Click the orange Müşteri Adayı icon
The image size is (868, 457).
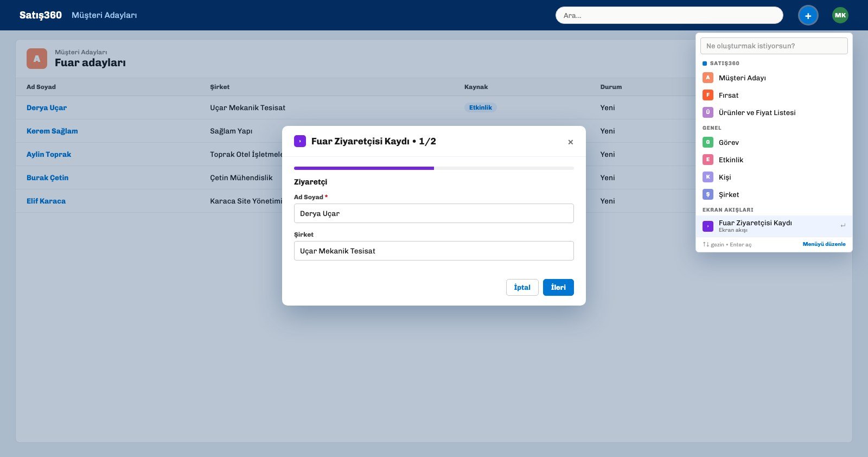coord(708,78)
